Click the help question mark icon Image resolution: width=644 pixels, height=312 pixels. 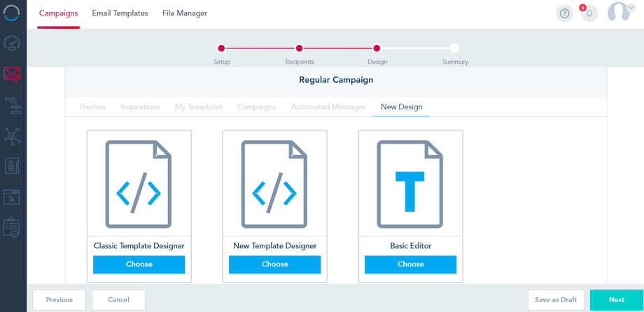565,13
